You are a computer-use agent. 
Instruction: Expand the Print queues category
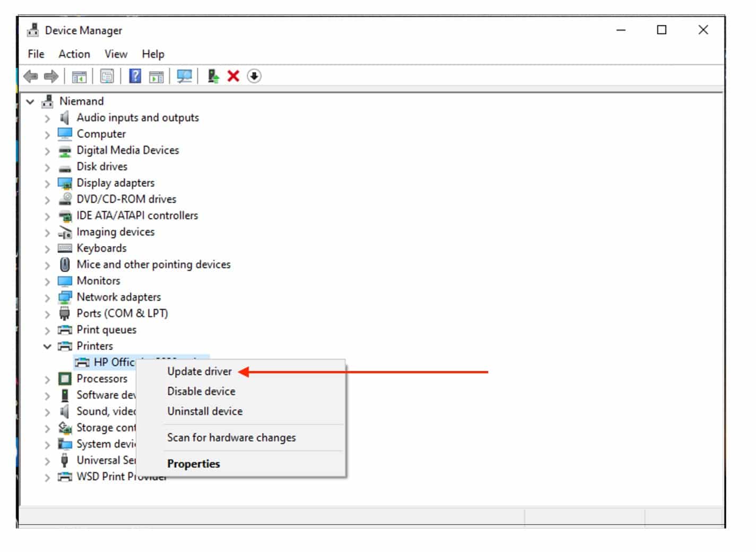[47, 330]
